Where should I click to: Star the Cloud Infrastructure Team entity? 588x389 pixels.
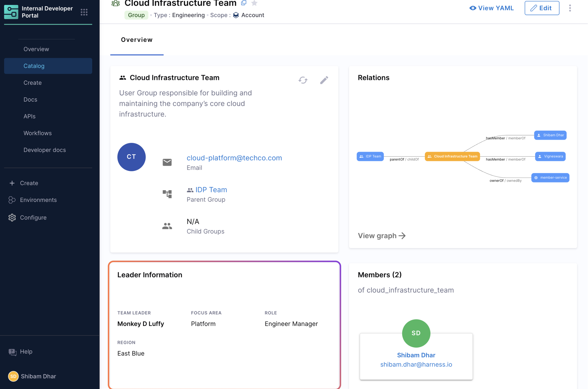click(254, 3)
